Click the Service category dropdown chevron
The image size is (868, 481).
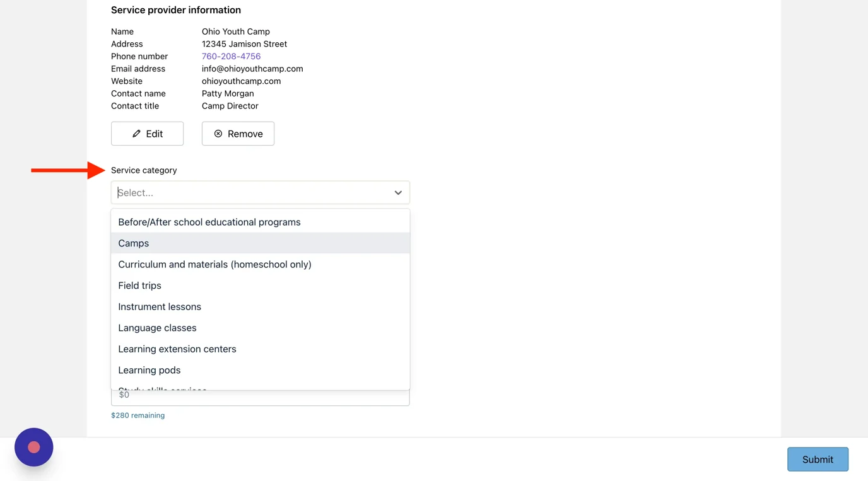(x=398, y=193)
